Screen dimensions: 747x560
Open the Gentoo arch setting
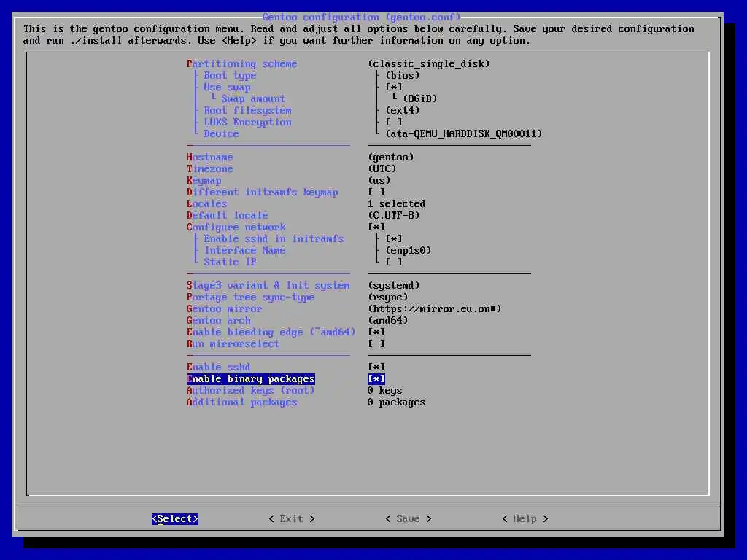(219, 321)
